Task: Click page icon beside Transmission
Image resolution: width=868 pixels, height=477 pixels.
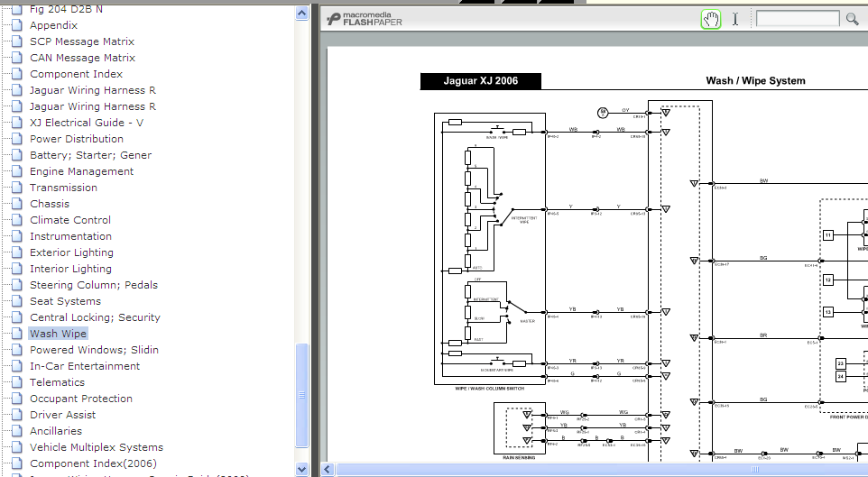Action: tap(18, 187)
